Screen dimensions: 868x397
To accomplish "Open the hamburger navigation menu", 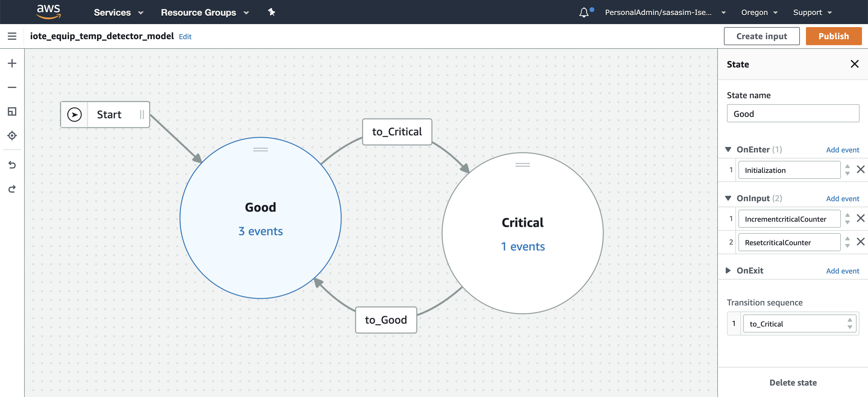I will (x=12, y=36).
